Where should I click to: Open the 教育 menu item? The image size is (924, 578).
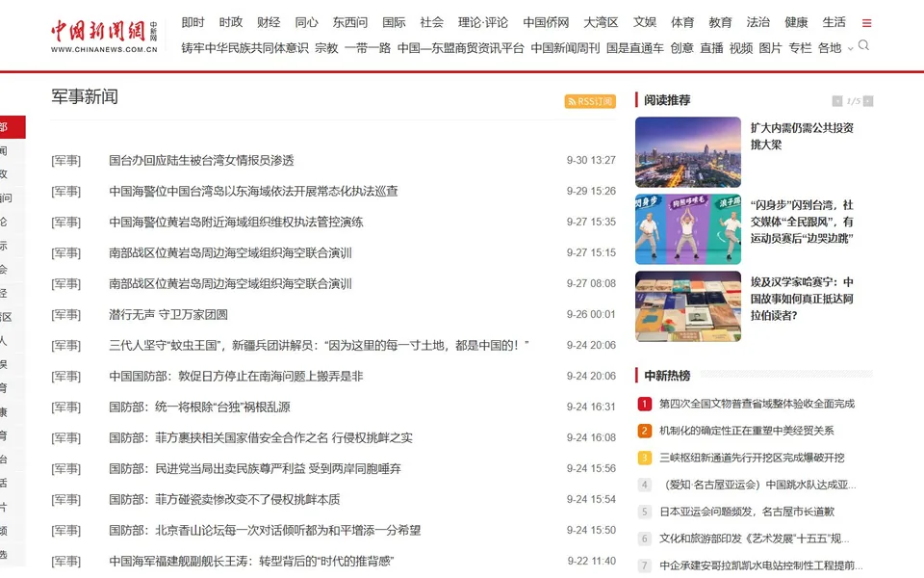coord(720,22)
